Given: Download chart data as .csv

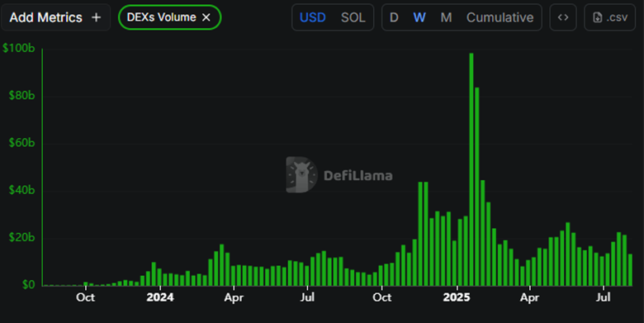Looking at the screenshot, I should pyautogui.click(x=610, y=17).
